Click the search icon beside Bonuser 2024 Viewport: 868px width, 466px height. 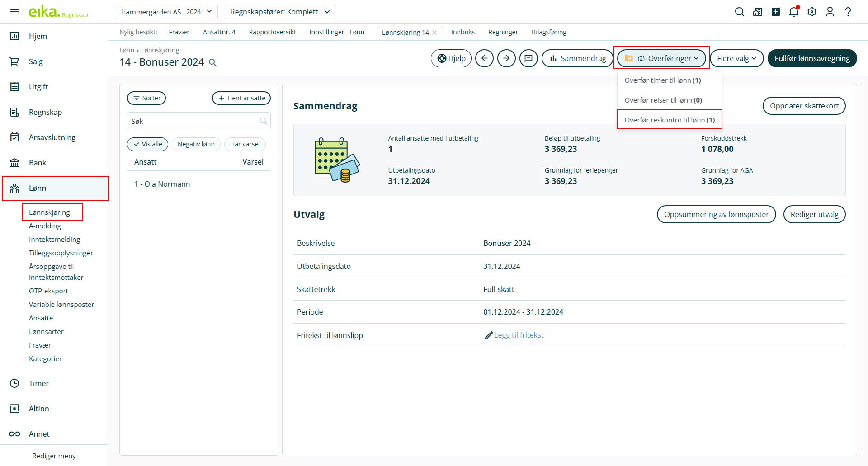click(x=213, y=63)
